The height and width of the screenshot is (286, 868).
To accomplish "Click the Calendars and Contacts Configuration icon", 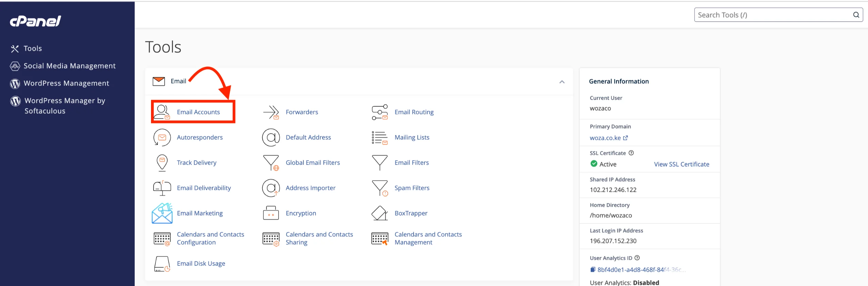I will (x=162, y=239).
